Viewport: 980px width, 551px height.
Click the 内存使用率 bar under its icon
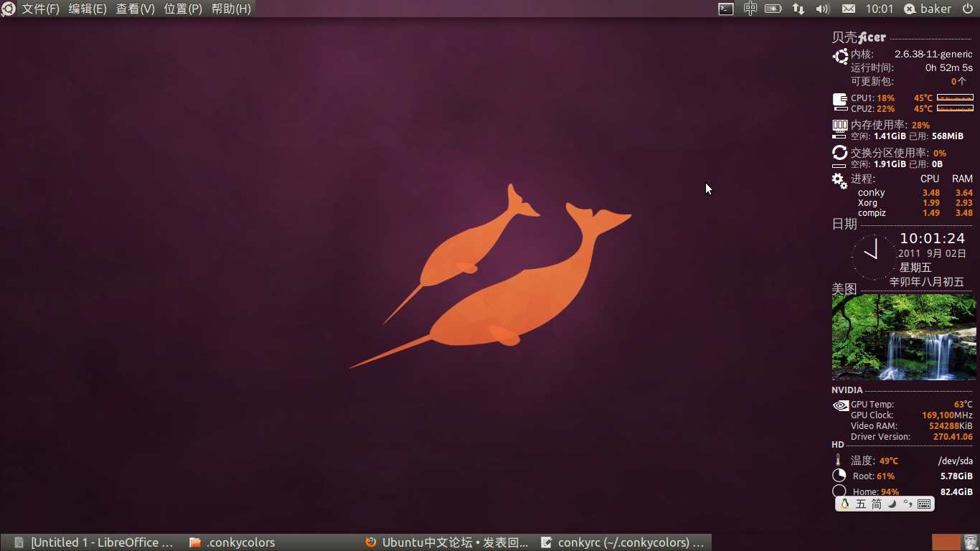pyautogui.click(x=840, y=136)
